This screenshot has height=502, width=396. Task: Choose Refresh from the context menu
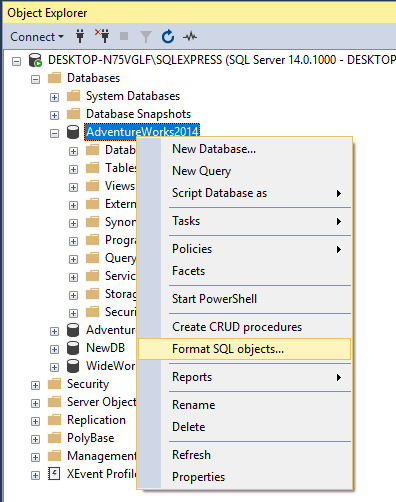click(245, 455)
